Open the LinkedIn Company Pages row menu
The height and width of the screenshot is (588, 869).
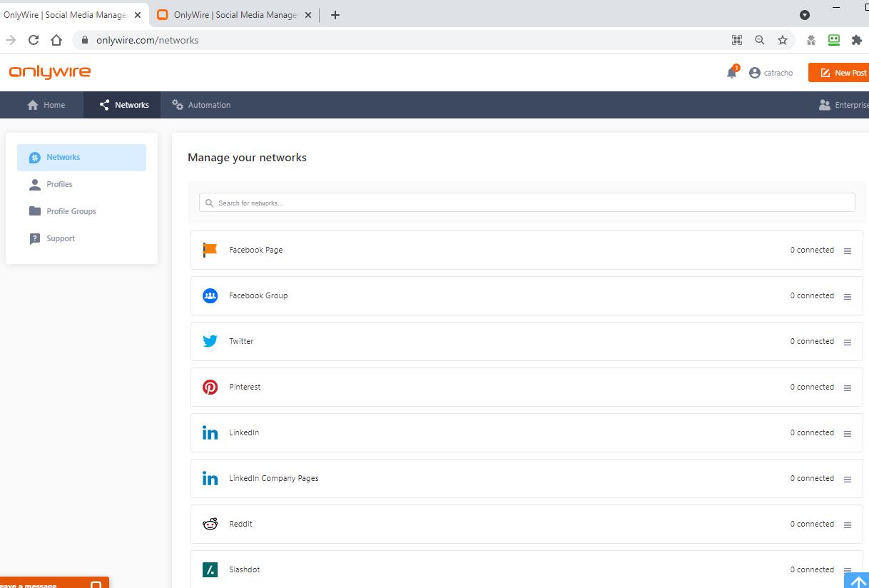click(848, 480)
